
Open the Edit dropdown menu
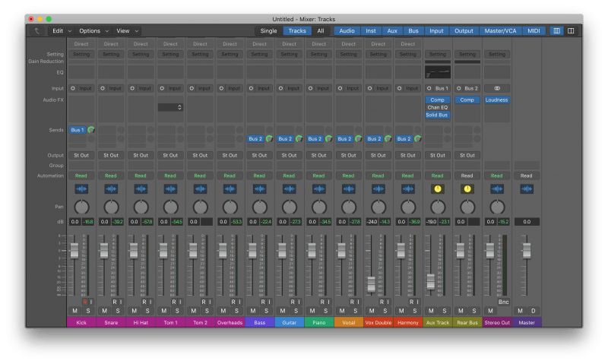[x=62, y=31]
